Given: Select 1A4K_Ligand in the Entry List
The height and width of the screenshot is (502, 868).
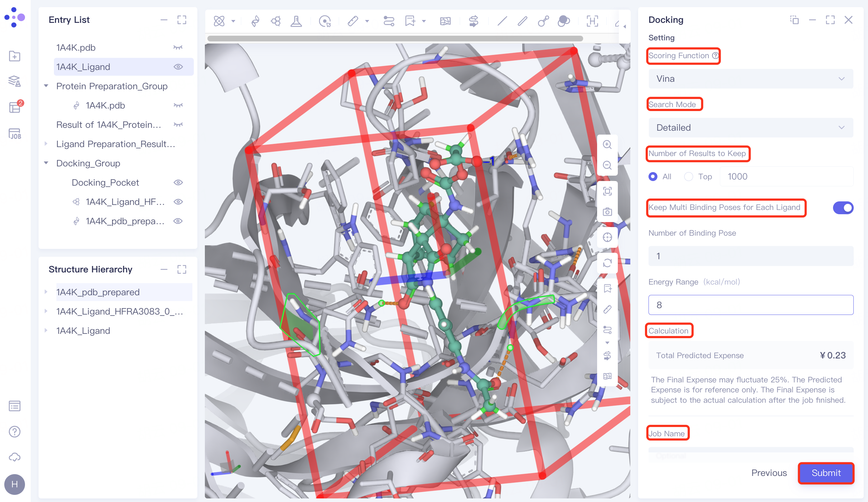Looking at the screenshot, I should pyautogui.click(x=83, y=67).
